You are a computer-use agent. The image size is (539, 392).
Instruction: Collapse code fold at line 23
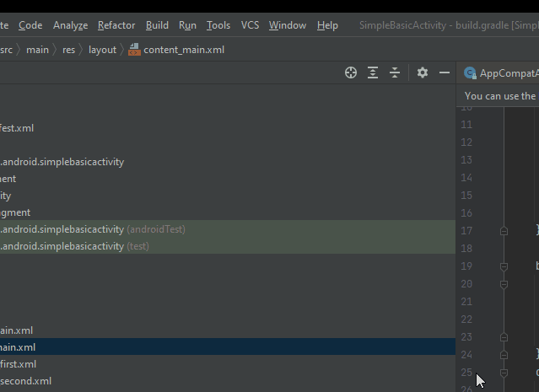tap(504, 337)
